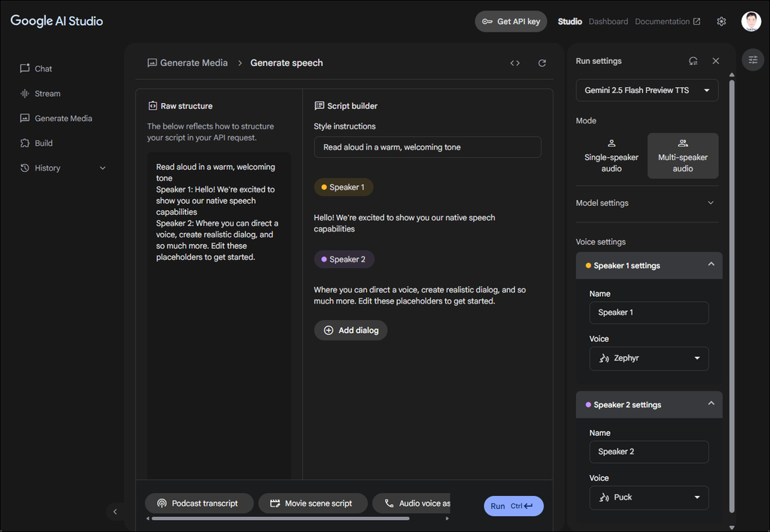This screenshot has height=532, width=770.
Task: Click Generate Media breadcrumb link
Action: (187, 63)
